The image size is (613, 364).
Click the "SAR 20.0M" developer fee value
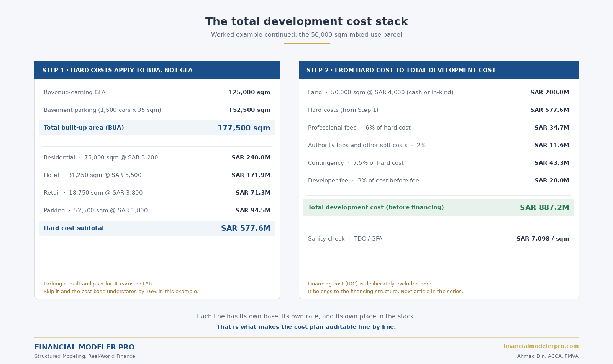tap(552, 180)
